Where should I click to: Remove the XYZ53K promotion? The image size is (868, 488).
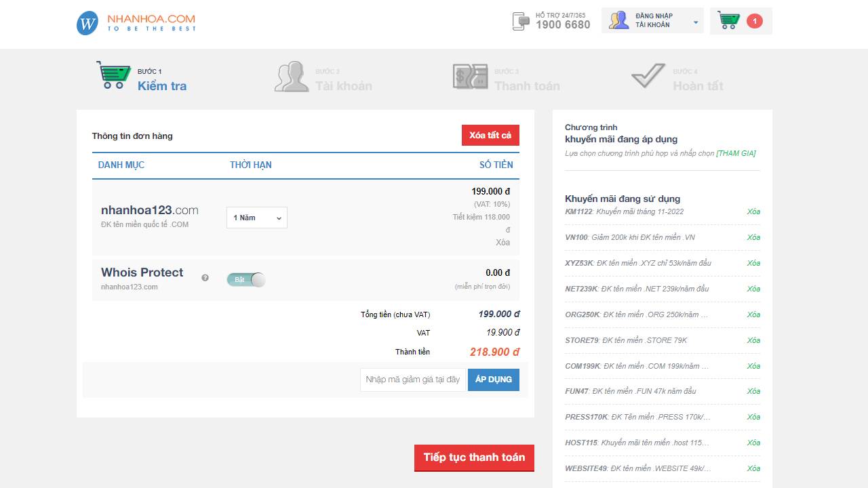tap(753, 263)
